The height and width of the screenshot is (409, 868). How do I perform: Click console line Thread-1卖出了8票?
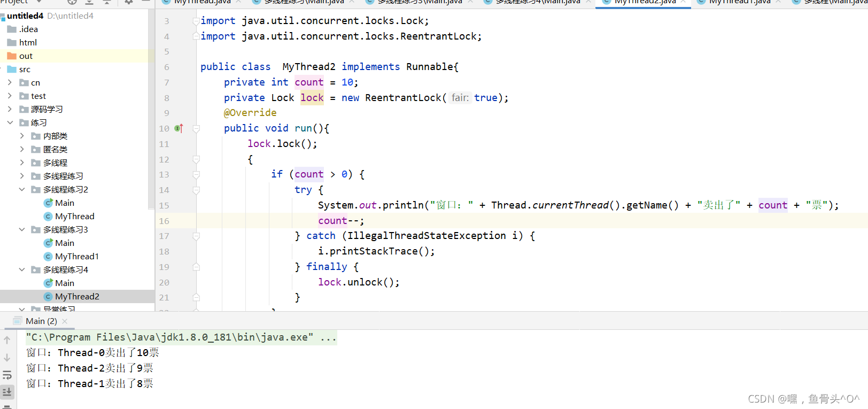pos(90,384)
